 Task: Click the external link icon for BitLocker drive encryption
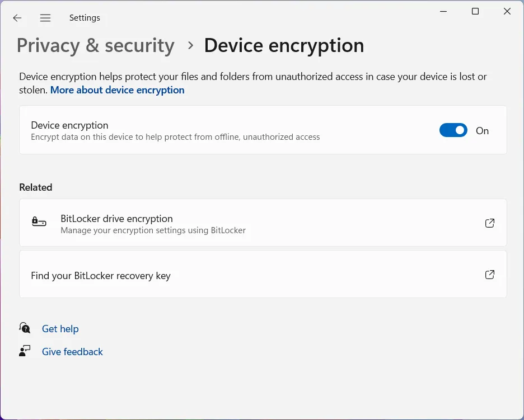489,223
